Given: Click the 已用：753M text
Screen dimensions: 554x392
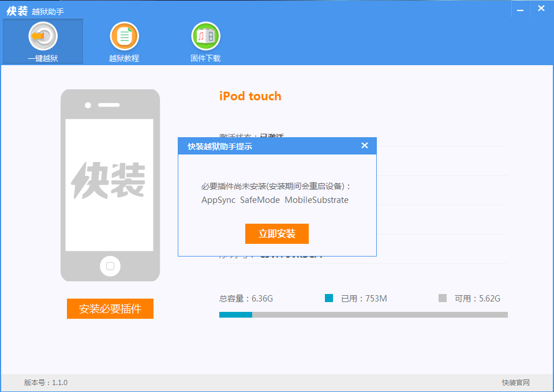Looking at the screenshot, I should coord(364,299).
